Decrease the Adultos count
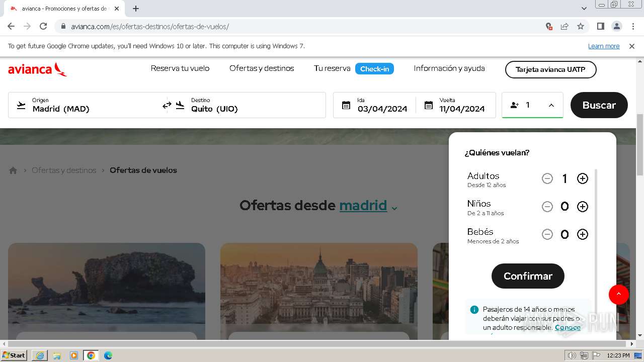 pos(547,178)
